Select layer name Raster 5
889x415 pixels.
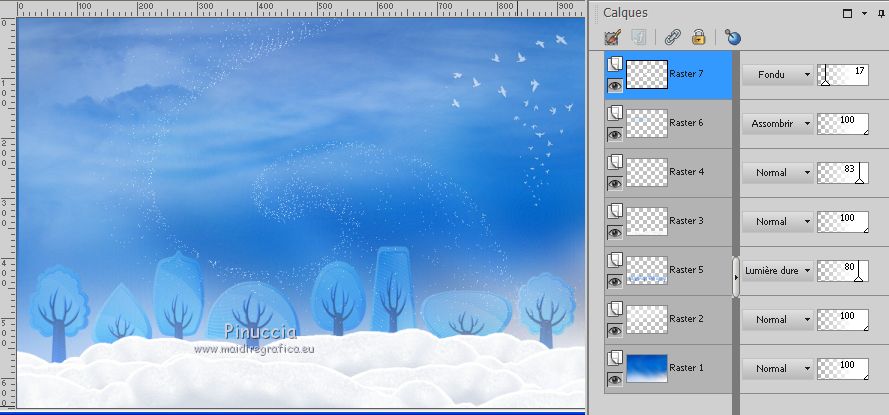tap(686, 269)
